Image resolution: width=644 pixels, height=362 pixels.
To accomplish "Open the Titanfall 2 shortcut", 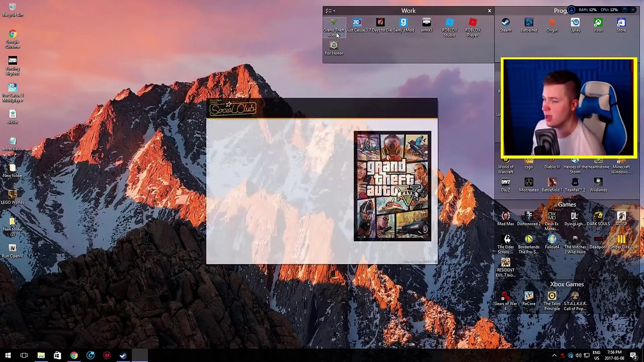I will pos(575,185).
